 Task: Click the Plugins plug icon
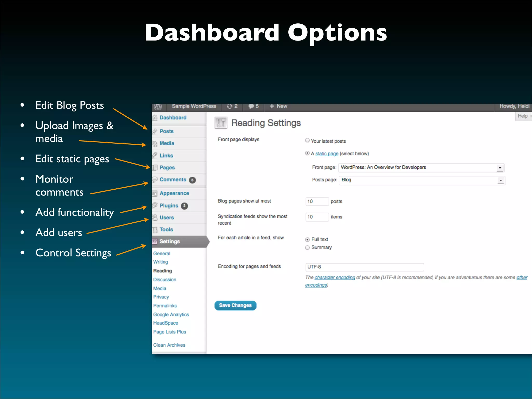coord(155,205)
